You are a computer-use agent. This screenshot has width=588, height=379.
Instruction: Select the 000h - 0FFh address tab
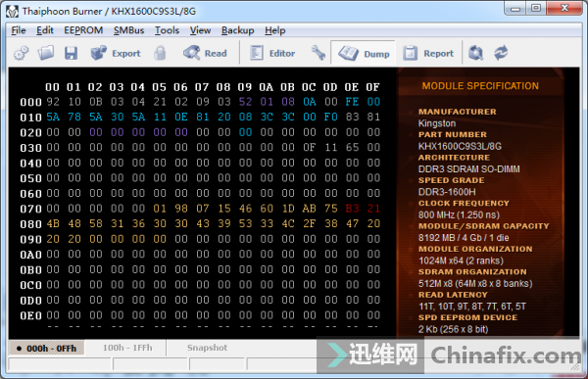click(x=46, y=348)
